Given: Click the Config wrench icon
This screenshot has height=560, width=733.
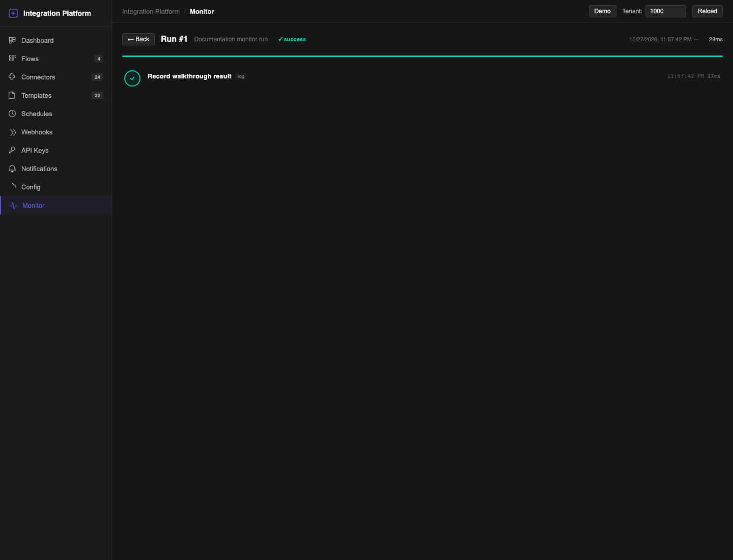Looking at the screenshot, I should pos(14,186).
